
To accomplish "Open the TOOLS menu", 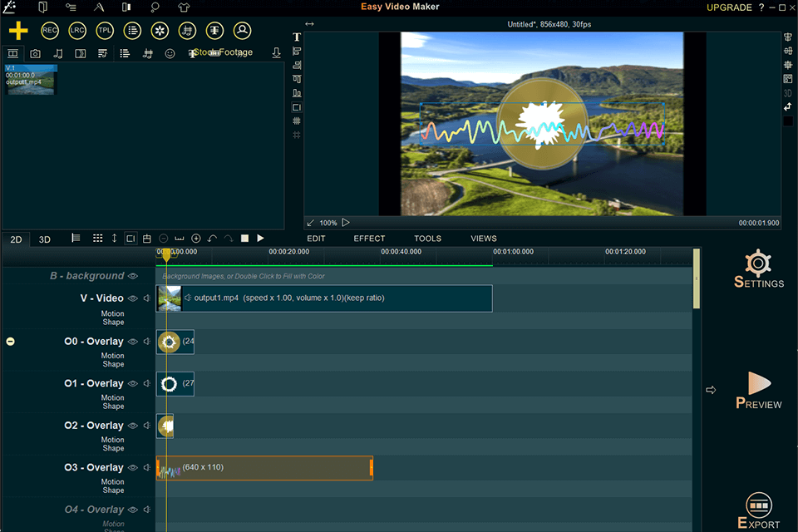I will click(x=427, y=239).
